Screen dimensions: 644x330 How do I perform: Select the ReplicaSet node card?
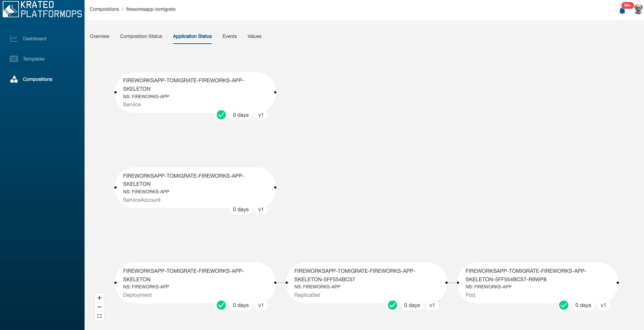(x=366, y=283)
